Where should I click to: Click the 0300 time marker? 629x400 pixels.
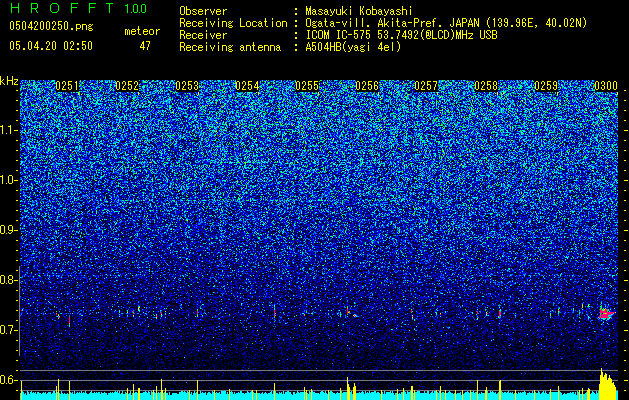(606, 86)
